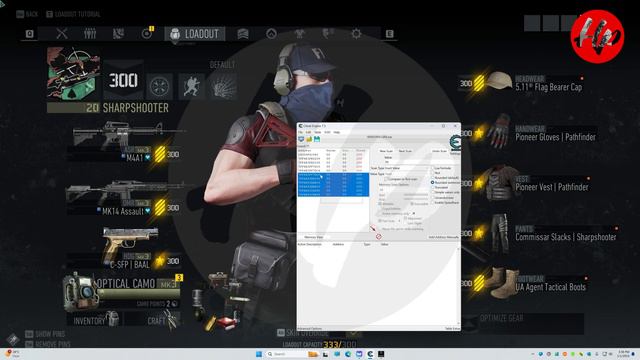Click REMOVE PINS option
Viewport: 640px width, 360px height.
48,344
